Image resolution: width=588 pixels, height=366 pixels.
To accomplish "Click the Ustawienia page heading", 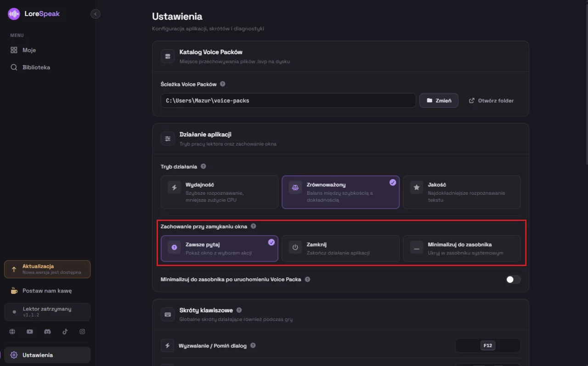I will pyautogui.click(x=177, y=17).
